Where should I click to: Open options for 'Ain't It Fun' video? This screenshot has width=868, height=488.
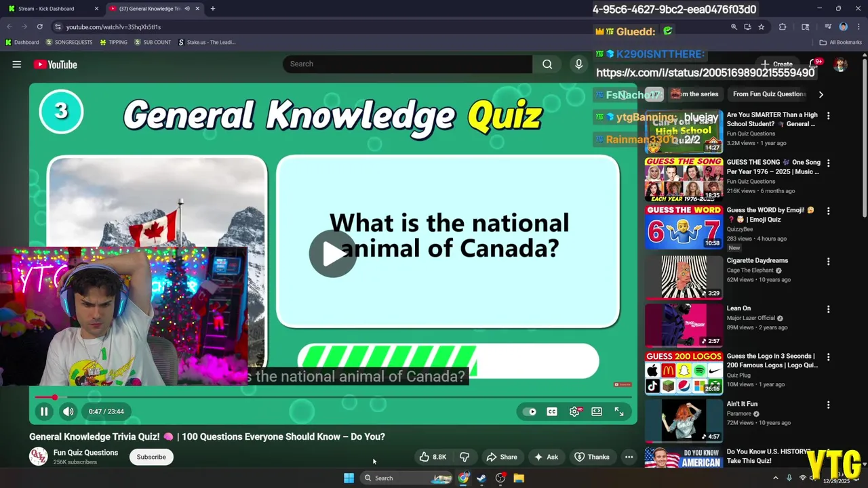[x=828, y=405]
